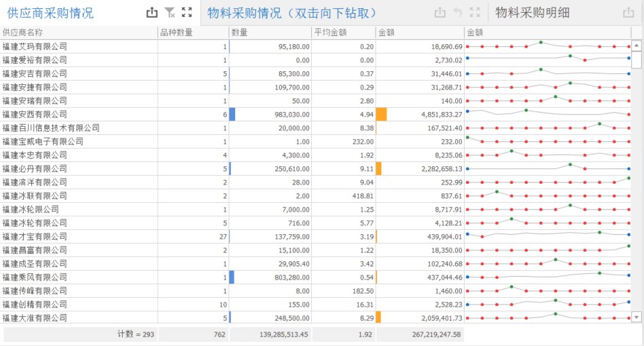644x346 pixels.
Task: Click export icon in 供应商采购情况 panel
Action: (152, 12)
